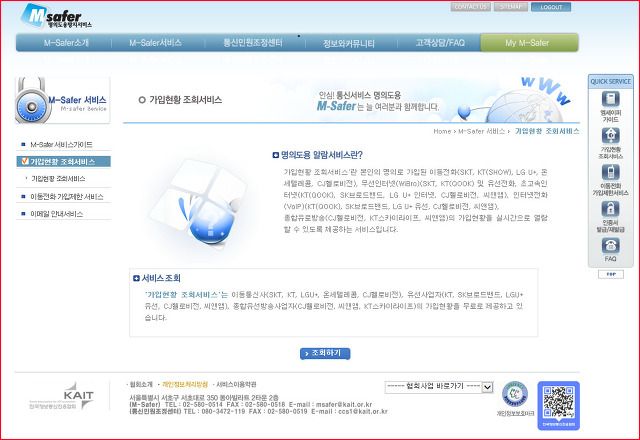The width and height of the screenshot is (640, 440).
Task: Click the LOGOUT button
Action: pos(551,7)
